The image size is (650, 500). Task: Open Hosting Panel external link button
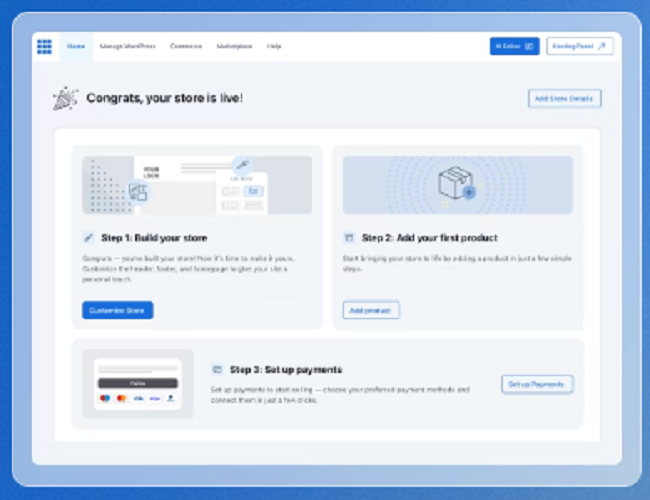[580, 46]
